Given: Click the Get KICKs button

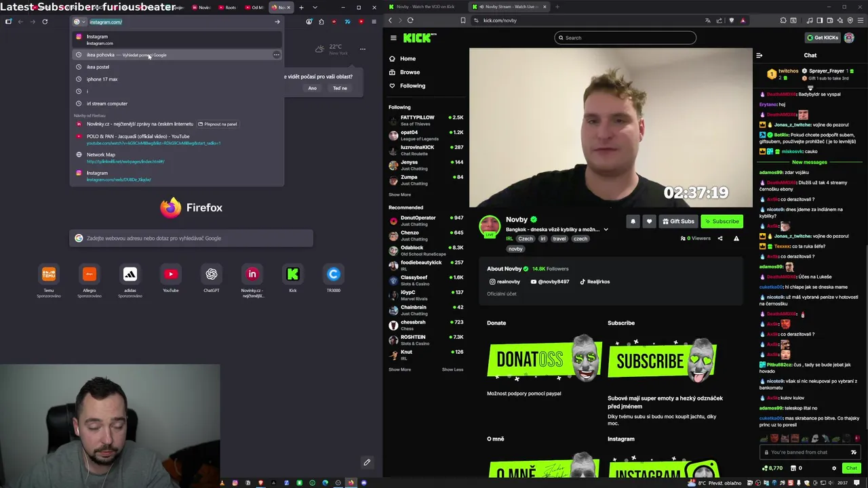Looking at the screenshot, I should click(x=823, y=38).
